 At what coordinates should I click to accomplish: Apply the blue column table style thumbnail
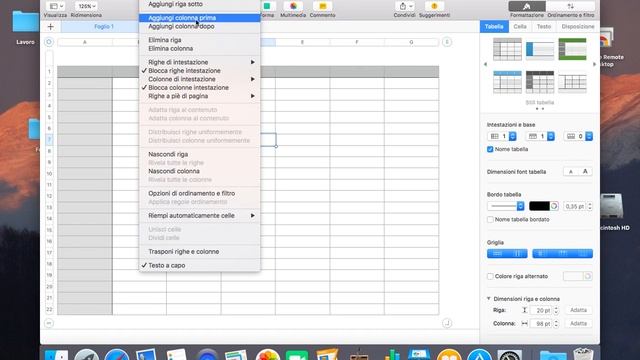(x=540, y=49)
